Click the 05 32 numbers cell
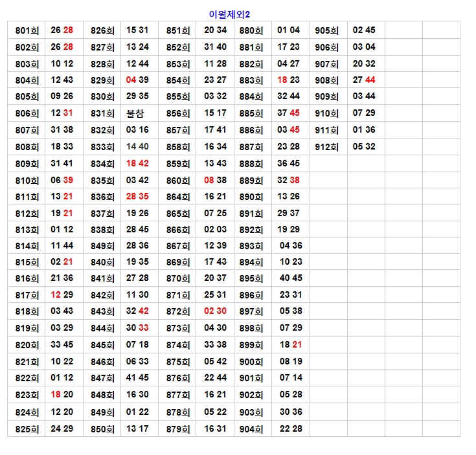The height and width of the screenshot is (455, 476). (x=364, y=147)
